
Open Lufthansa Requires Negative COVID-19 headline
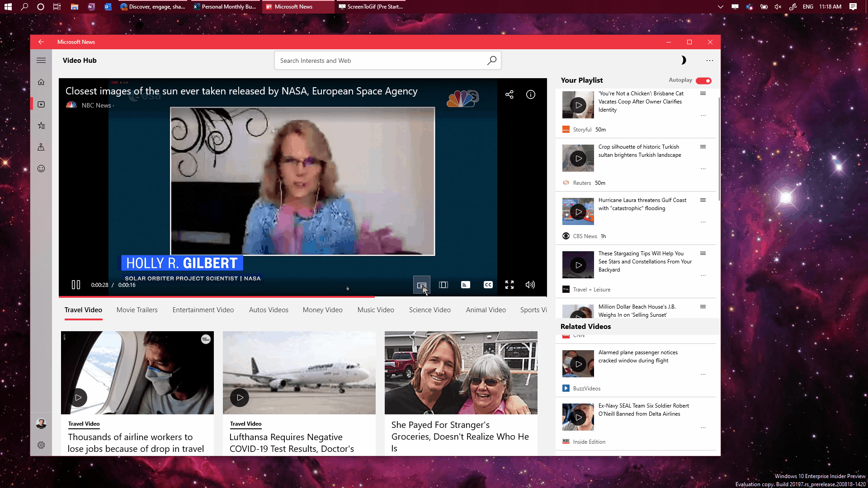[292, 443]
